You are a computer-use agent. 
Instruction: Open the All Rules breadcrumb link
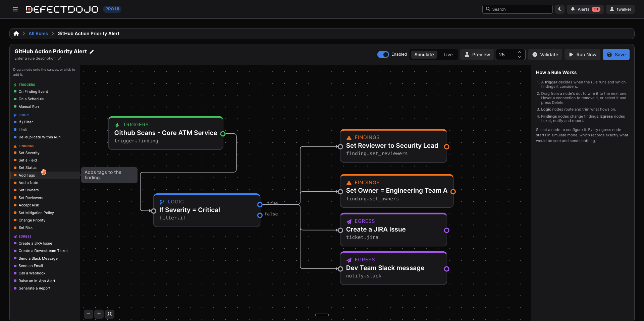[x=38, y=34]
